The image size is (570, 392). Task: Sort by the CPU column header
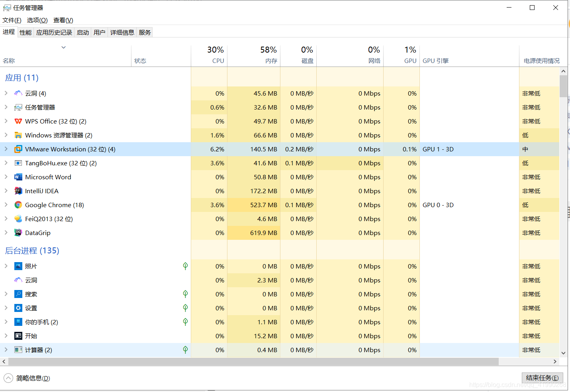209,56
